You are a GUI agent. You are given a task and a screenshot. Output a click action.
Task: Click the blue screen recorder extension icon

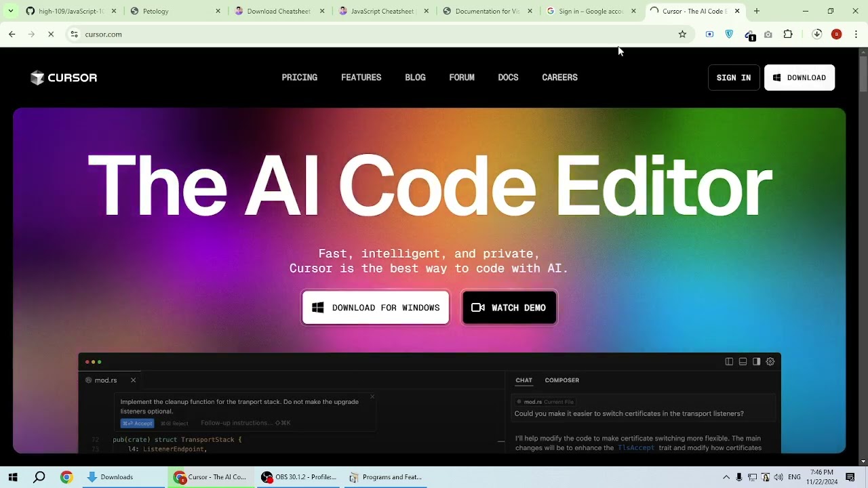[709, 34]
